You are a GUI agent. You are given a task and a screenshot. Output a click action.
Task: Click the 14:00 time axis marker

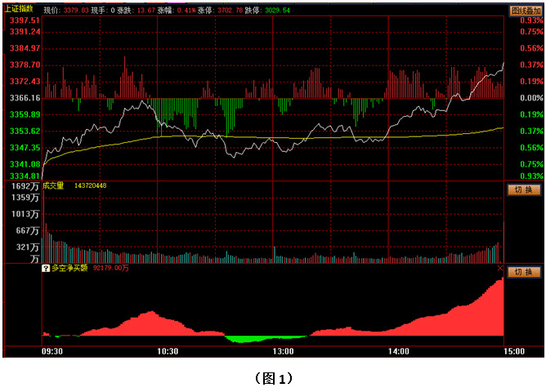coord(398,350)
